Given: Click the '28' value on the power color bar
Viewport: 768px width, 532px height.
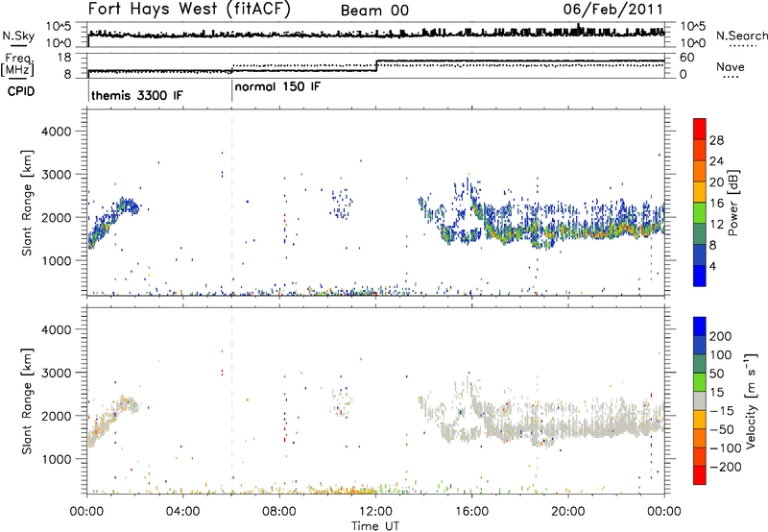Looking at the screenshot, I should pyautogui.click(x=716, y=140).
